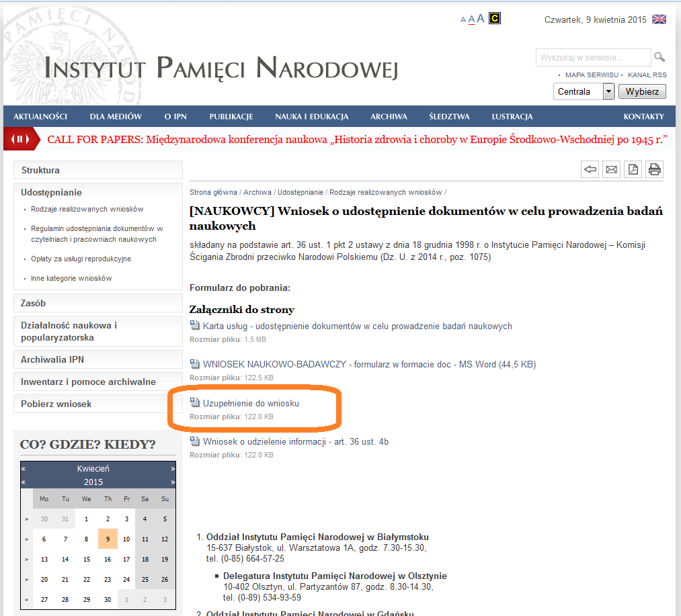This screenshot has height=616, width=681.
Task: Click file icon beside WNIOSEK NAUKOWO-BADAWCZY
Action: pos(194,363)
